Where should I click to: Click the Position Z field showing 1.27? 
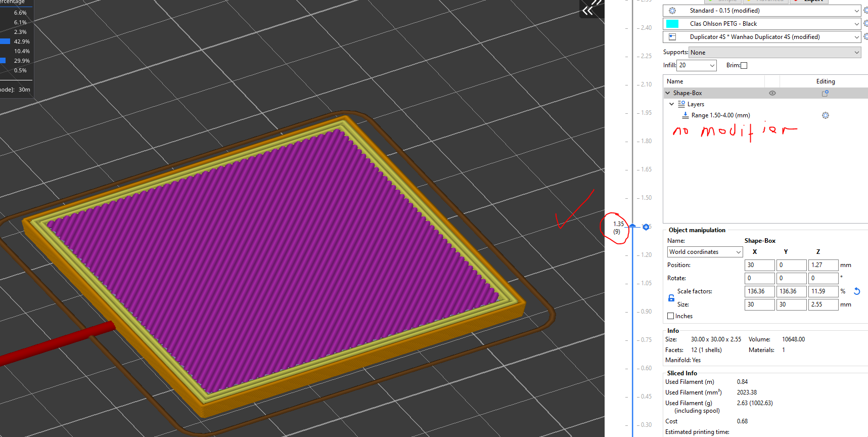coord(824,265)
